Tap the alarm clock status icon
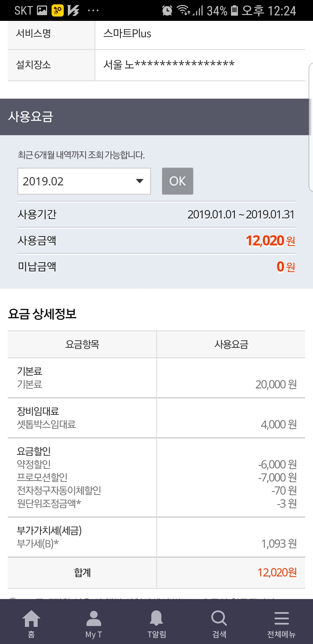313x644 pixels. pyautogui.click(x=167, y=11)
